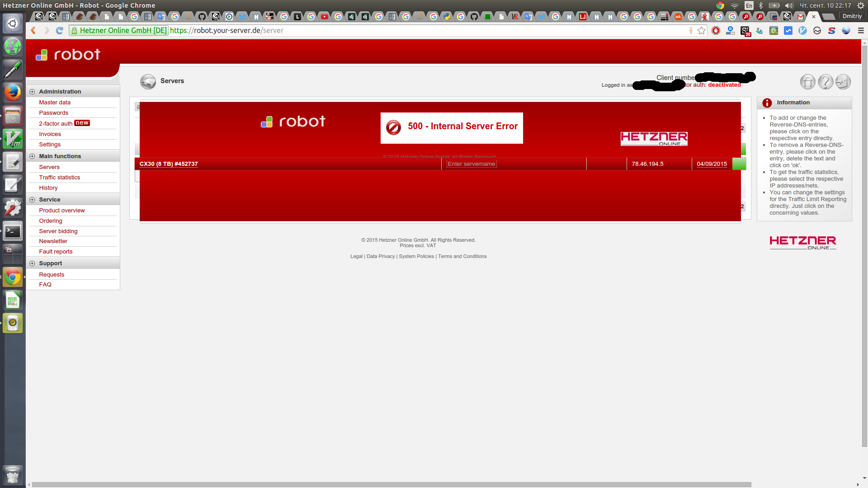
Task: Open the 2-factor auth settings link
Action: point(56,124)
